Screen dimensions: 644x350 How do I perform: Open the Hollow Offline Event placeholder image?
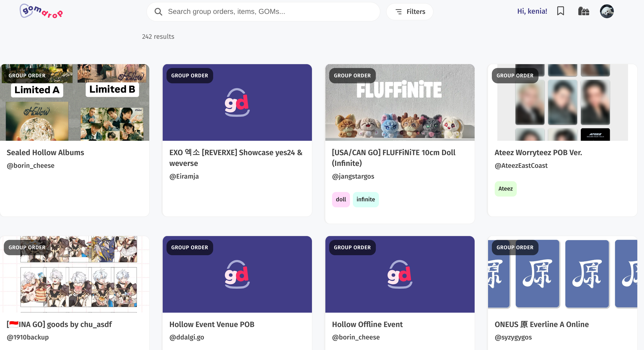tap(400, 274)
